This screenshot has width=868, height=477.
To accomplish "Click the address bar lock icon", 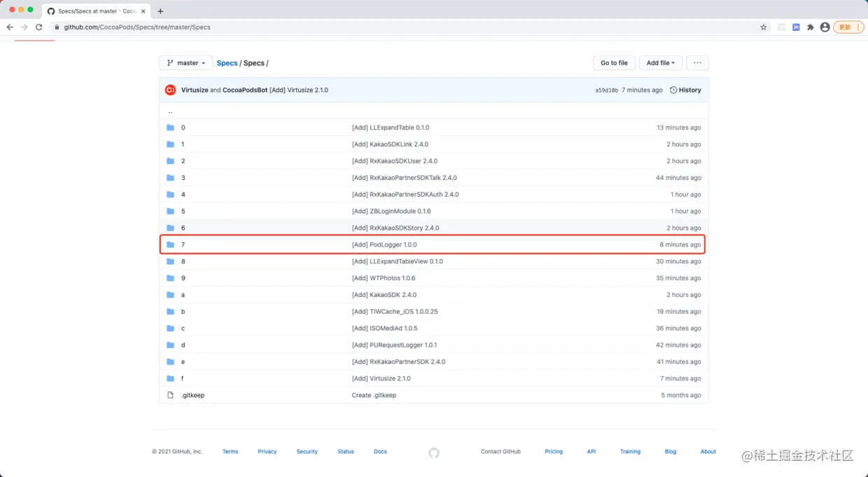I will pyautogui.click(x=58, y=27).
